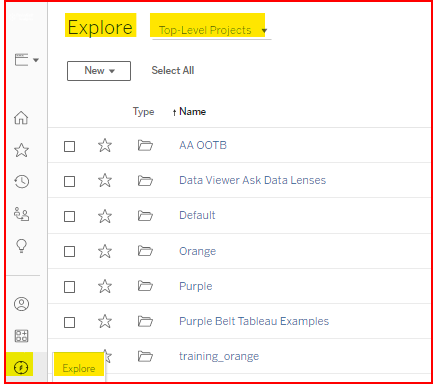Open the Home icon in sidebar

[21, 118]
